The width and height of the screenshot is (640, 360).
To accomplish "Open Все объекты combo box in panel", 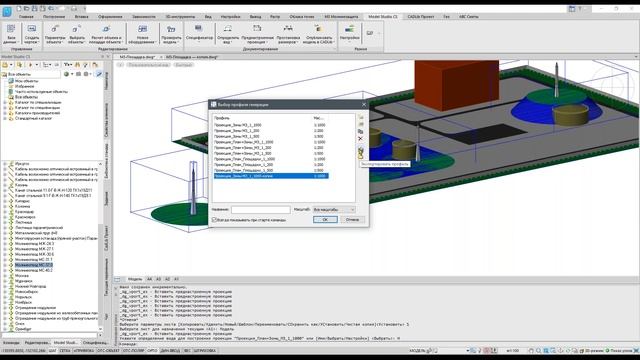I will click(x=31, y=74).
